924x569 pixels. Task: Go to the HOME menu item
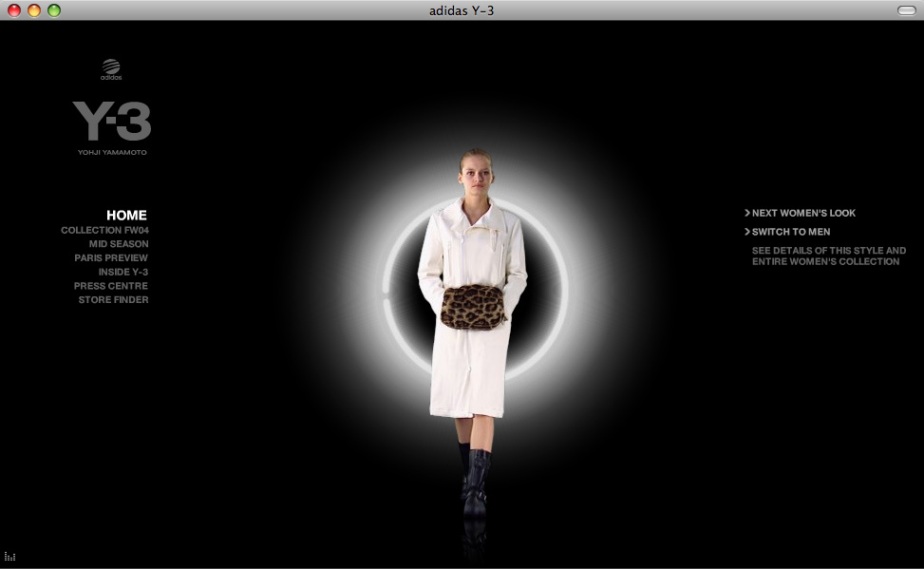[x=126, y=216]
